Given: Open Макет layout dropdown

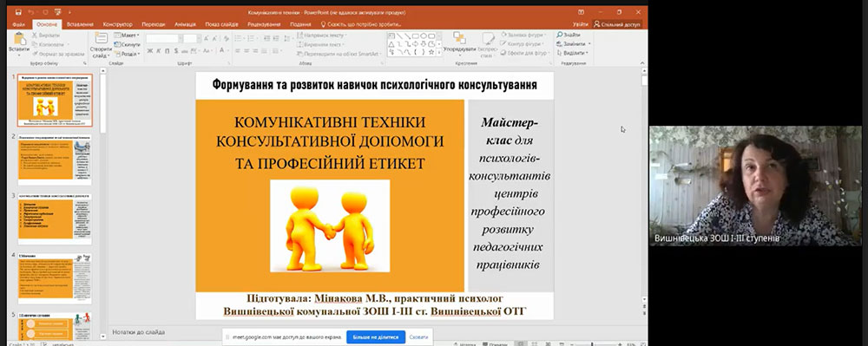Looking at the screenshot, I should coord(127,35).
